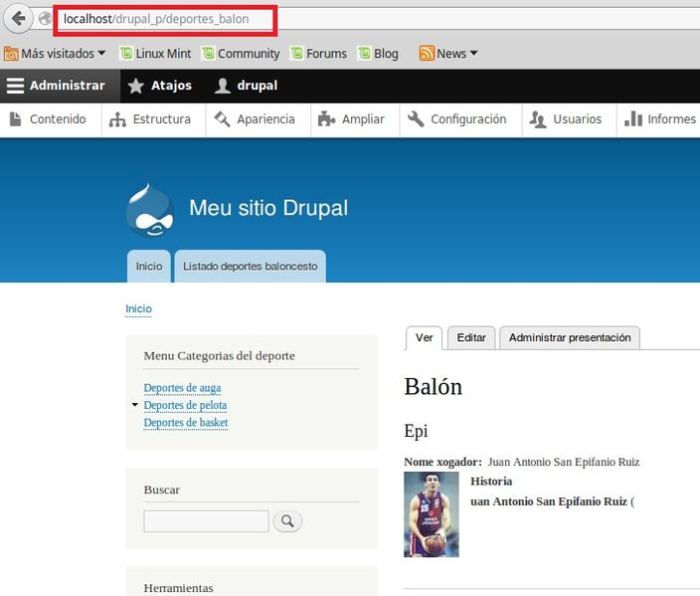Open the Estructura admin section
Viewport: 700px width, 596px height.
pyautogui.click(x=150, y=119)
